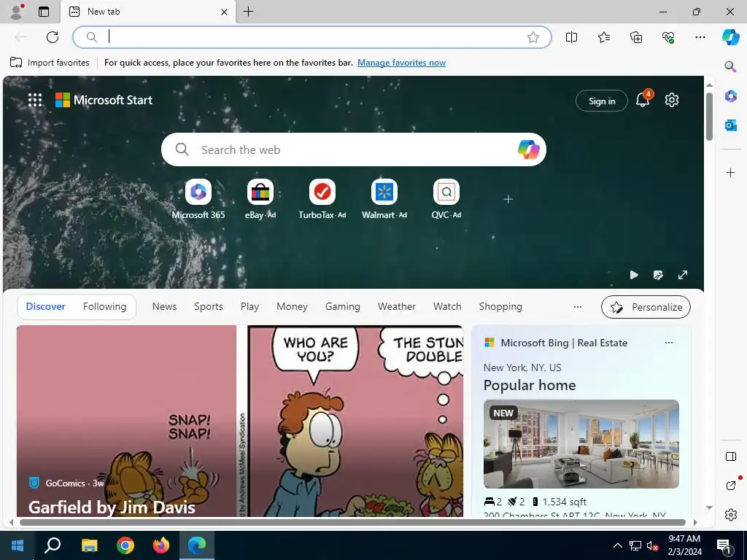
Task: Add this page to favorites star
Action: (533, 37)
